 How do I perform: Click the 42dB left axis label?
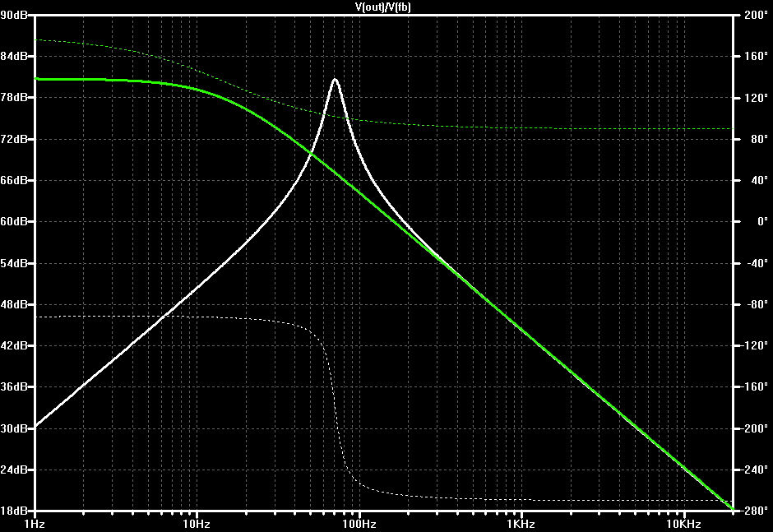[x=14, y=345]
